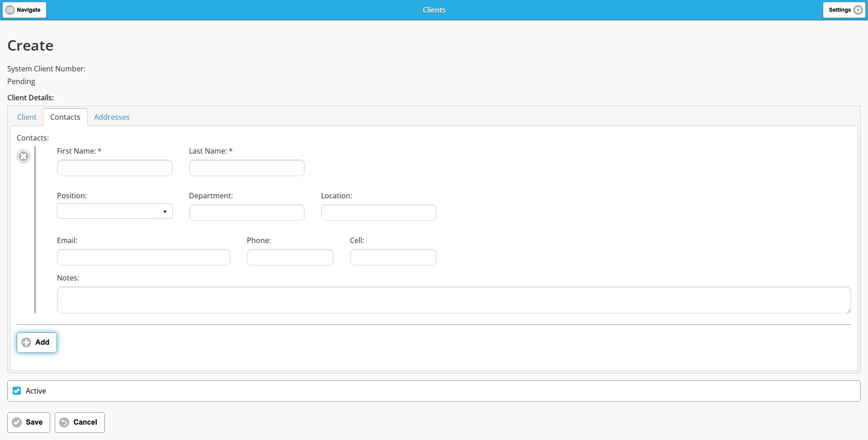This screenshot has height=440, width=868.
Task: Click inside the Notes text area
Action: pos(454,300)
